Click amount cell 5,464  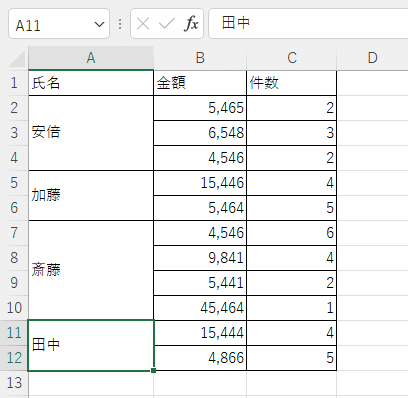[200, 208]
